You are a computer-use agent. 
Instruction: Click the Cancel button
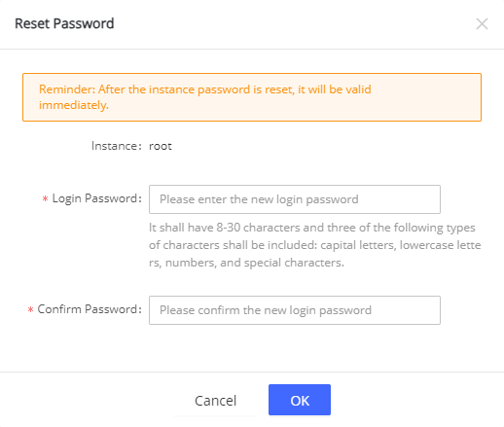[215, 401]
